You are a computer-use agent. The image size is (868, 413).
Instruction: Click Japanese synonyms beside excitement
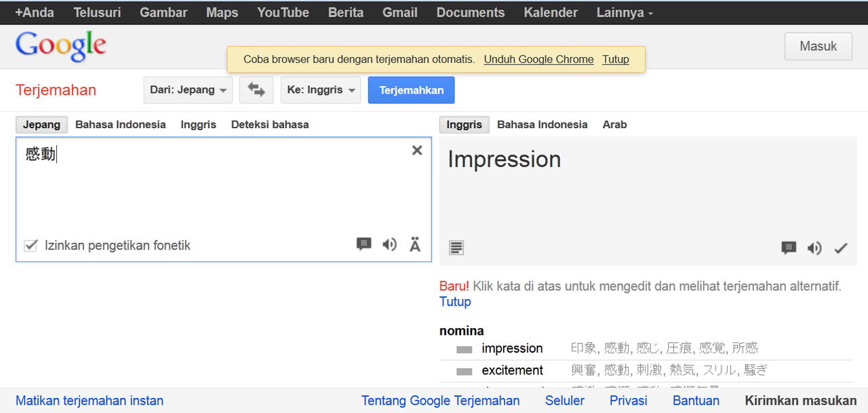pos(669,371)
